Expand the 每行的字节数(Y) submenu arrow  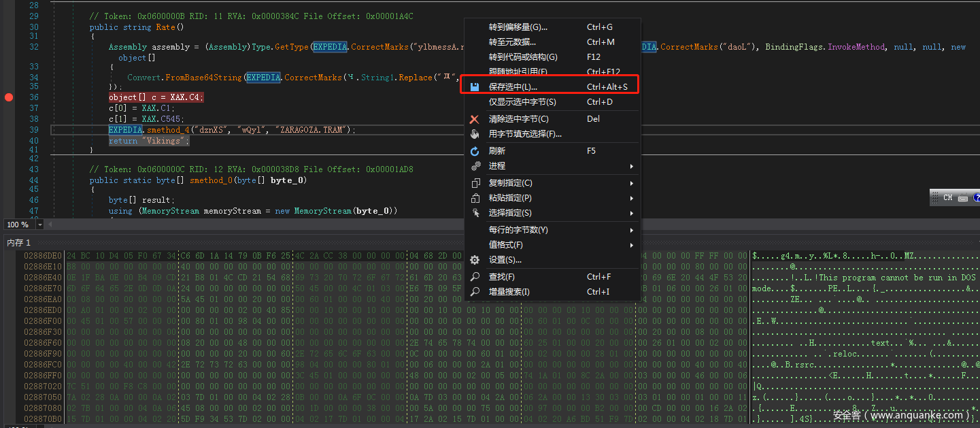pyautogui.click(x=632, y=230)
